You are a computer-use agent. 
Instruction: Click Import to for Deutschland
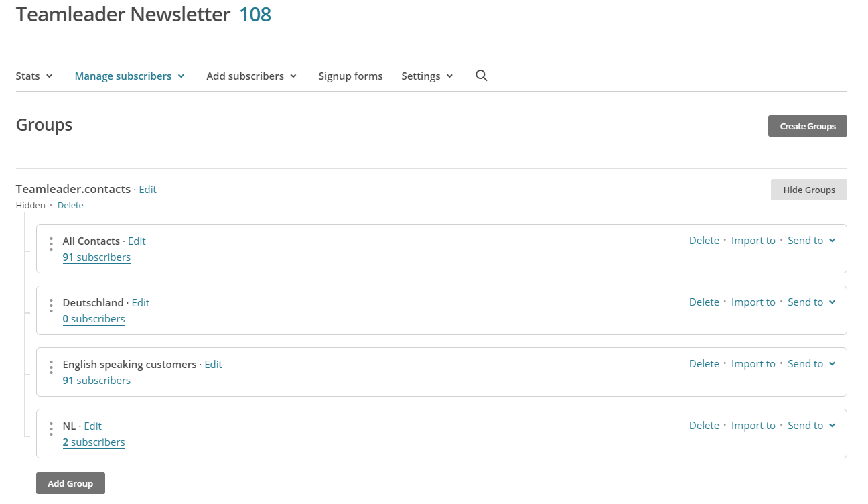point(753,302)
